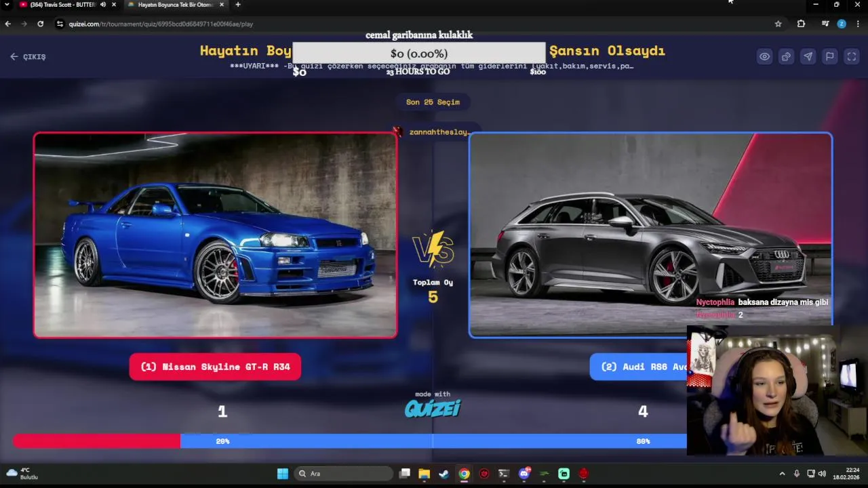Bookmark this page with the star icon

pyautogui.click(x=778, y=24)
